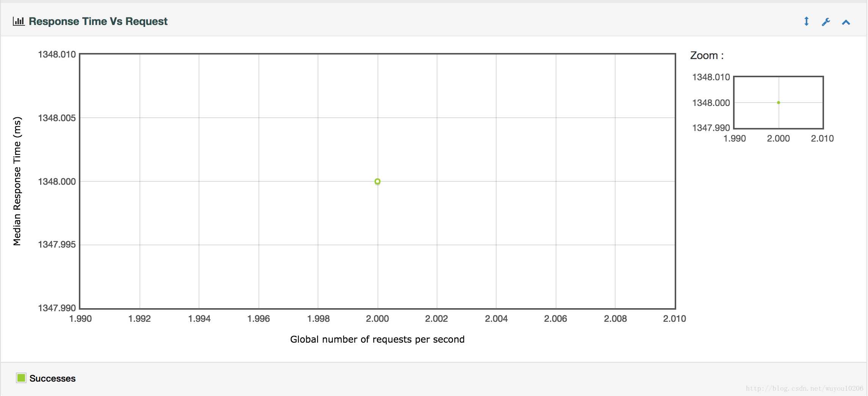Click the 1347.995 y-axis tick label

[57, 245]
